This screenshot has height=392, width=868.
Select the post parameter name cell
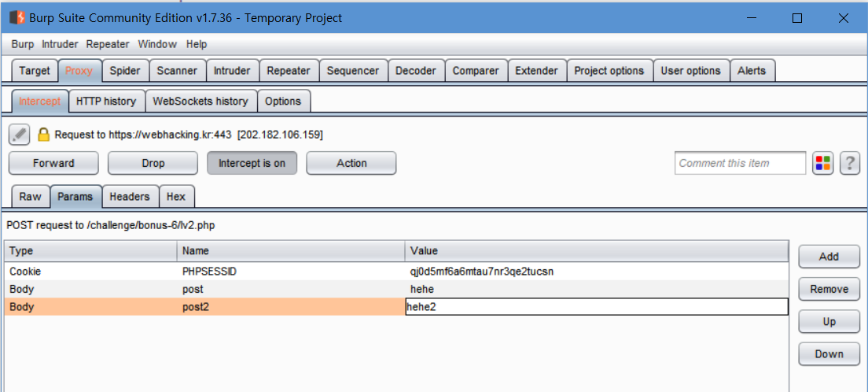[291, 290]
